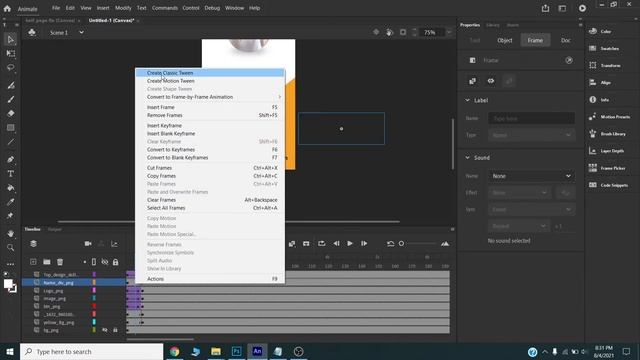
Task: Step forward one frame in timeline
Action: pos(364,244)
